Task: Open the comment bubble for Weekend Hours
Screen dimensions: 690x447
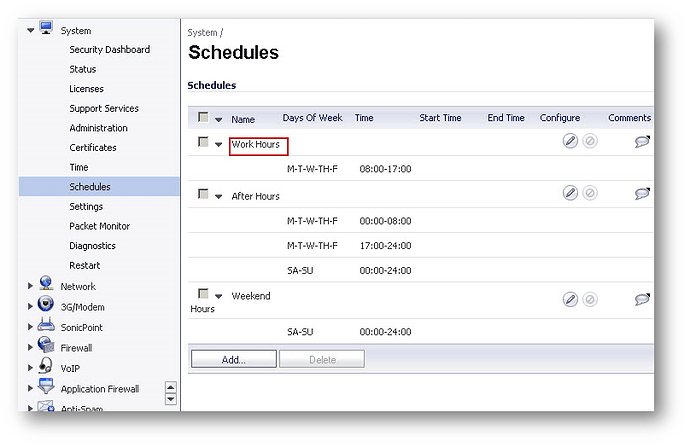Action: pos(642,299)
